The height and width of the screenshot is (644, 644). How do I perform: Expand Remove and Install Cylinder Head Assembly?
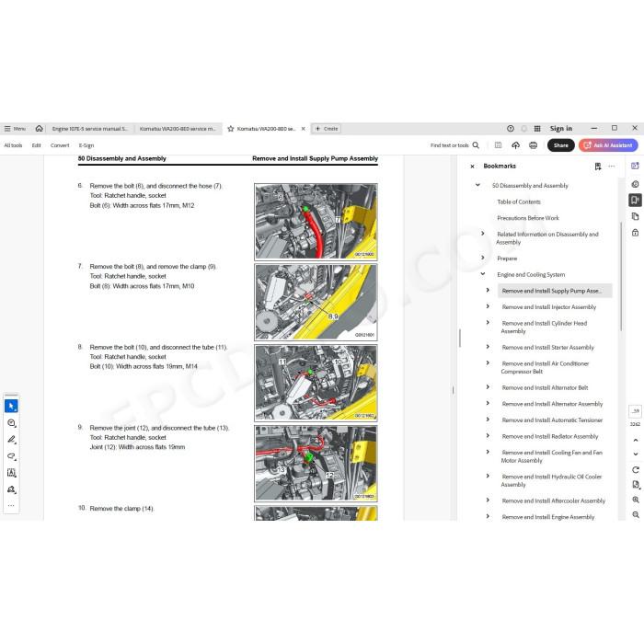pyautogui.click(x=488, y=323)
